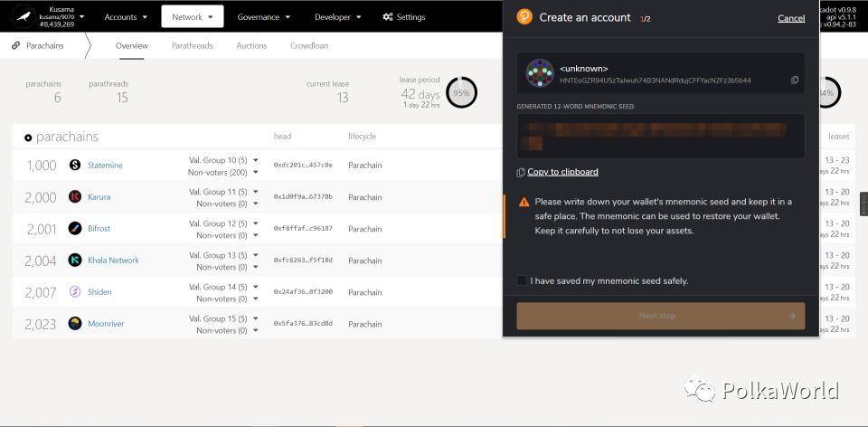Switch to the Auctions tab
This screenshot has width=868, height=427.
pos(251,46)
